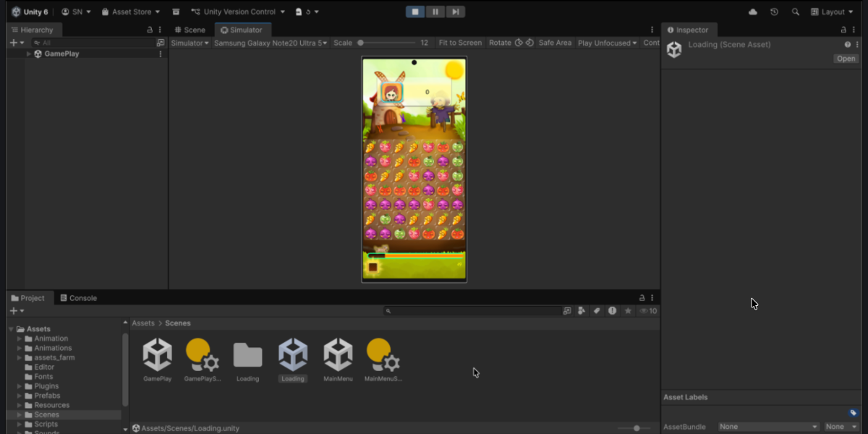Image resolution: width=868 pixels, height=434 pixels.
Task: Switch to the Scene tab
Action: [x=190, y=30]
